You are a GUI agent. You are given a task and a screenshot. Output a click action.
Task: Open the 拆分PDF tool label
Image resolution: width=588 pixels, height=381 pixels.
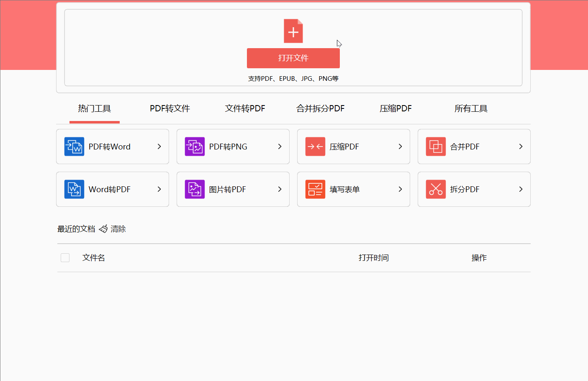pos(465,190)
